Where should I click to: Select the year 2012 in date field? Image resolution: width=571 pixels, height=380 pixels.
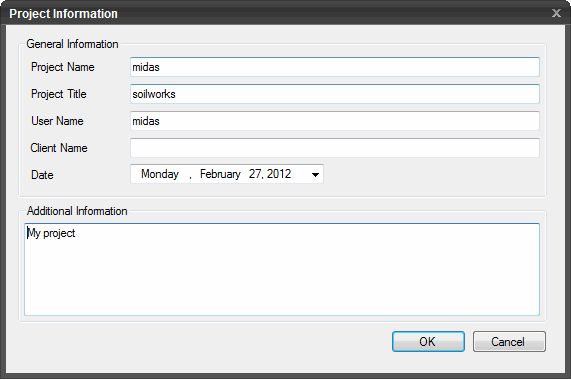click(279, 174)
